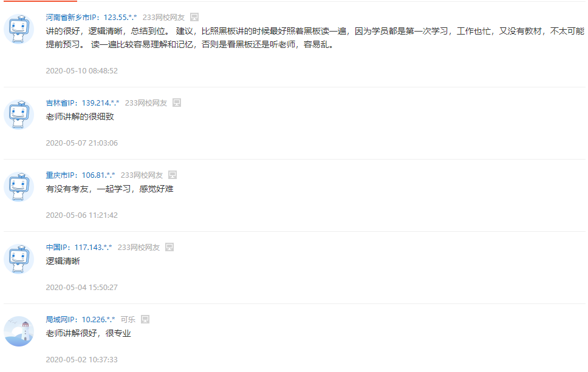Image resolution: width=588 pixels, height=372 pixels.
Task: Click the computer icon beside the 重庆市 comment
Action: [x=173, y=175]
